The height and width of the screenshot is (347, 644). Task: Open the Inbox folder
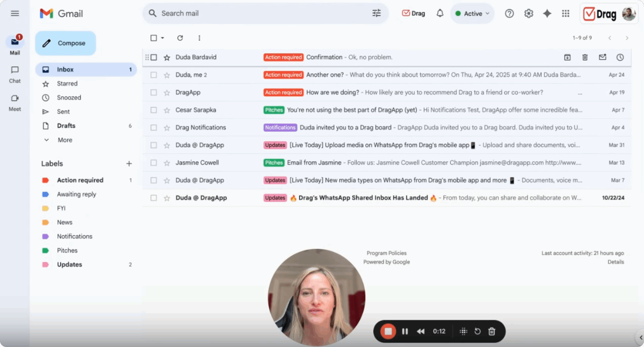[86, 69]
